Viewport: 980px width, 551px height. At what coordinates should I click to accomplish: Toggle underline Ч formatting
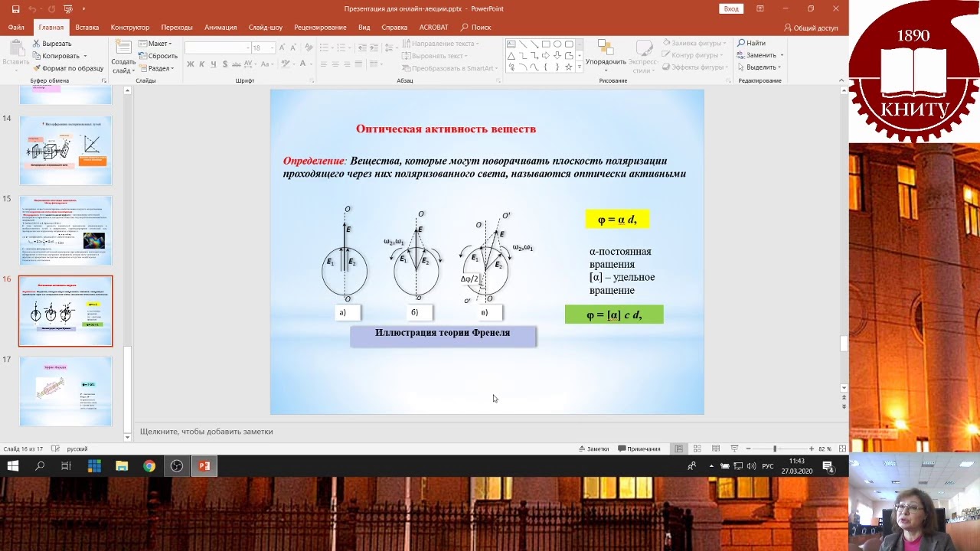click(212, 64)
